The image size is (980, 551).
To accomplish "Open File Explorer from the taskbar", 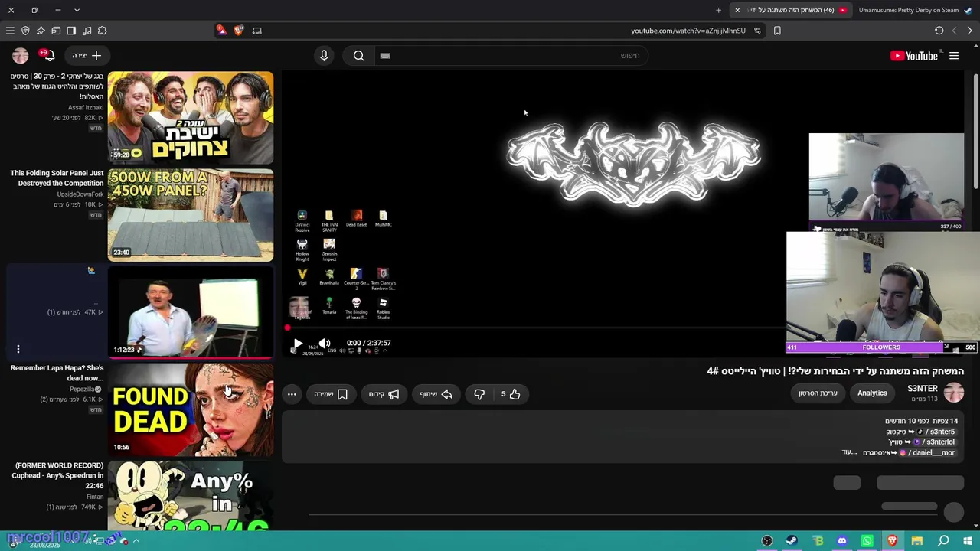I will [917, 541].
